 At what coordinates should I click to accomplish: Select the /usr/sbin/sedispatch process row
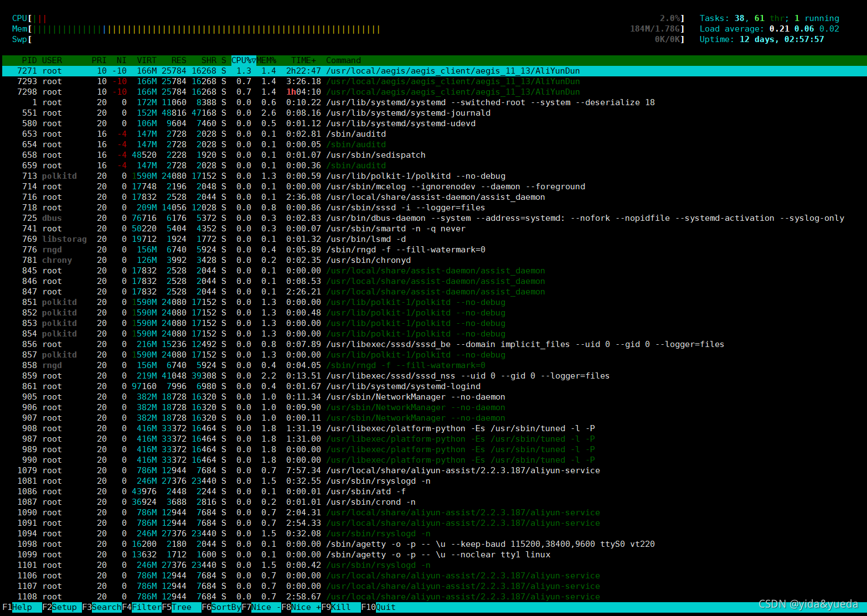coord(433,155)
